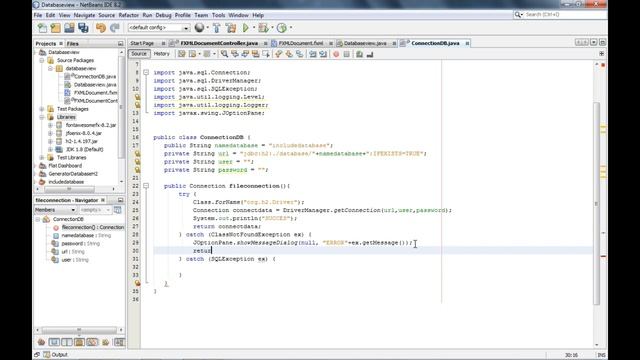The image size is (640, 360).
Task: Click the Debug Project toolbar icon
Action: (263, 28)
